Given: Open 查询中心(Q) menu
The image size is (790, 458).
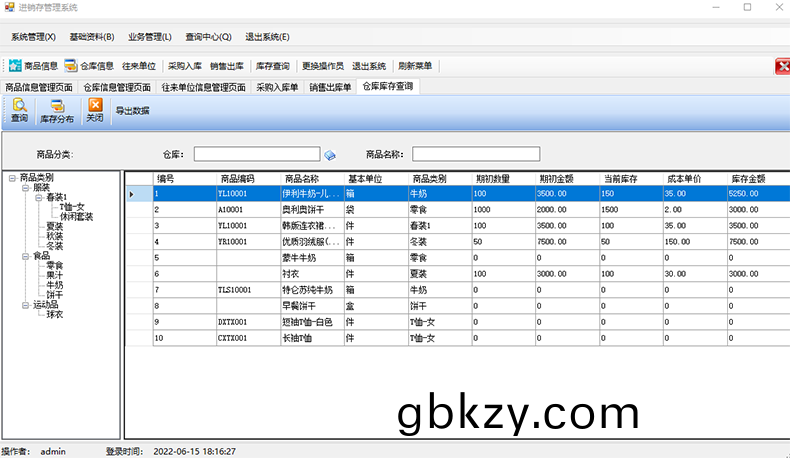Looking at the screenshot, I should coord(208,37).
